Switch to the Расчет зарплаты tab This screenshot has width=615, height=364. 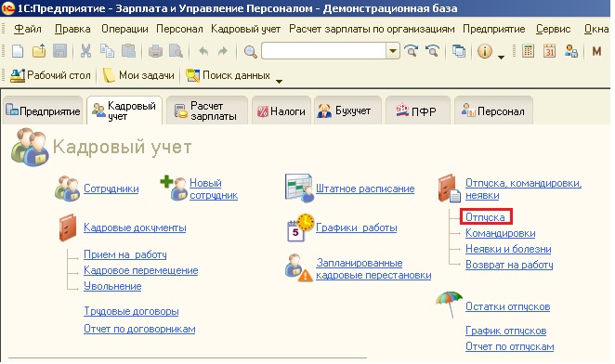207,111
